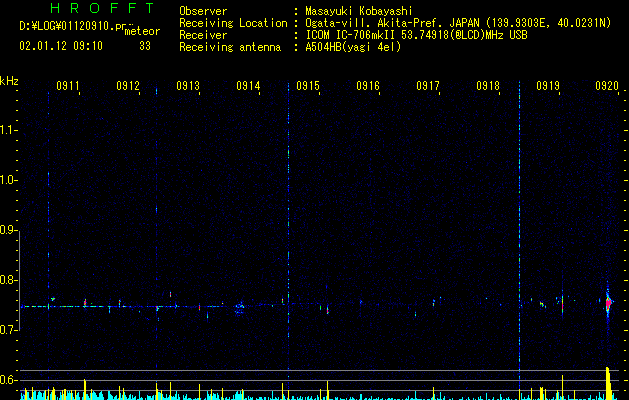Click the 0914 time axis marker
This screenshot has height=400, width=629.
tap(248, 86)
